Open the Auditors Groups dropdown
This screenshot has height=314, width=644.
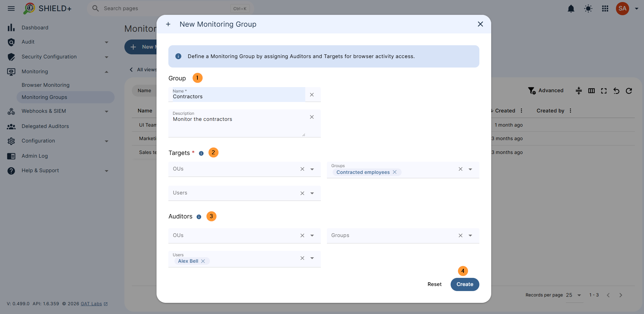tap(470, 236)
